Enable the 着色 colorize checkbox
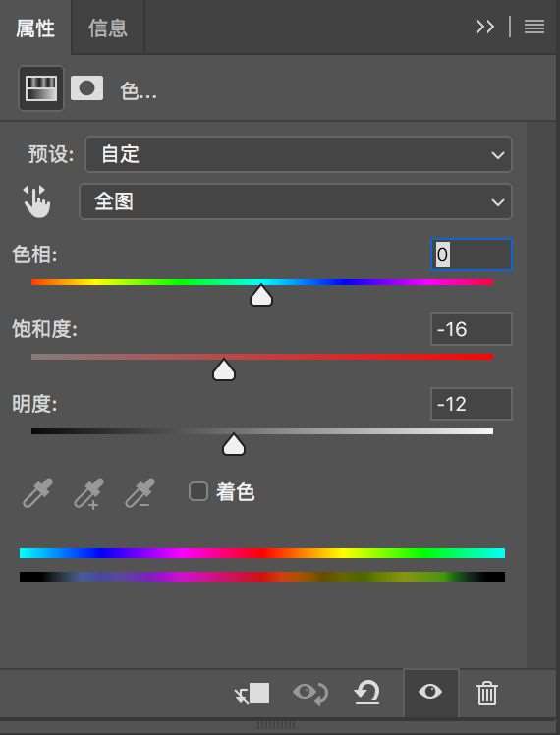This screenshot has height=735, width=560. tap(198, 491)
